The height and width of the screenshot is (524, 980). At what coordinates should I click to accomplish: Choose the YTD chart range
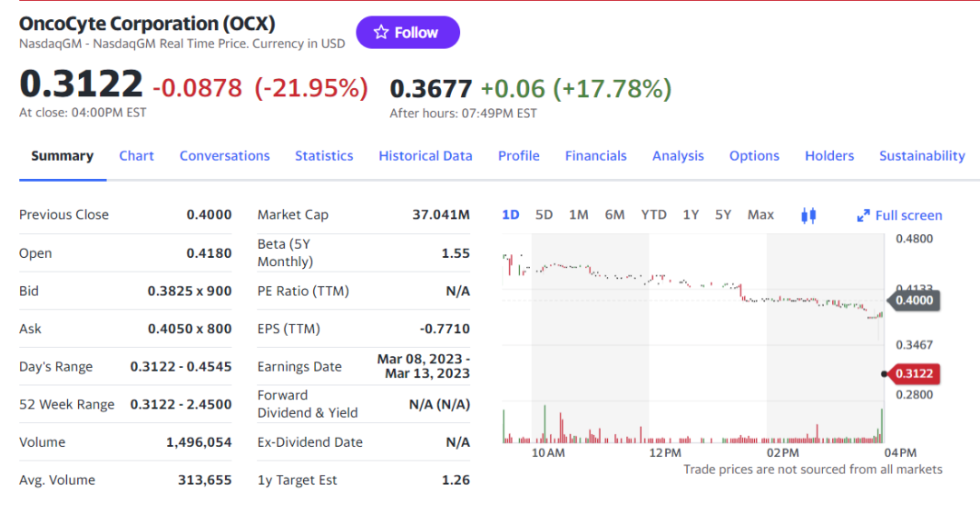(x=653, y=214)
